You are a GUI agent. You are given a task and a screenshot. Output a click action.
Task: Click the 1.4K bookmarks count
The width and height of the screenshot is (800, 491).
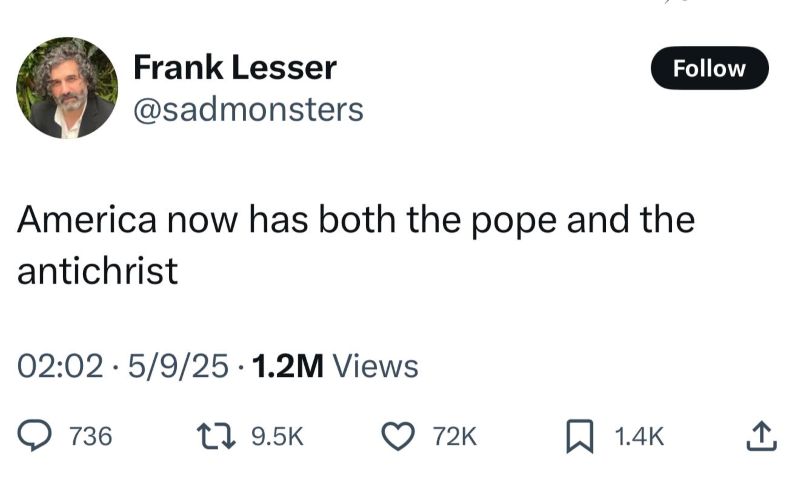(638, 437)
